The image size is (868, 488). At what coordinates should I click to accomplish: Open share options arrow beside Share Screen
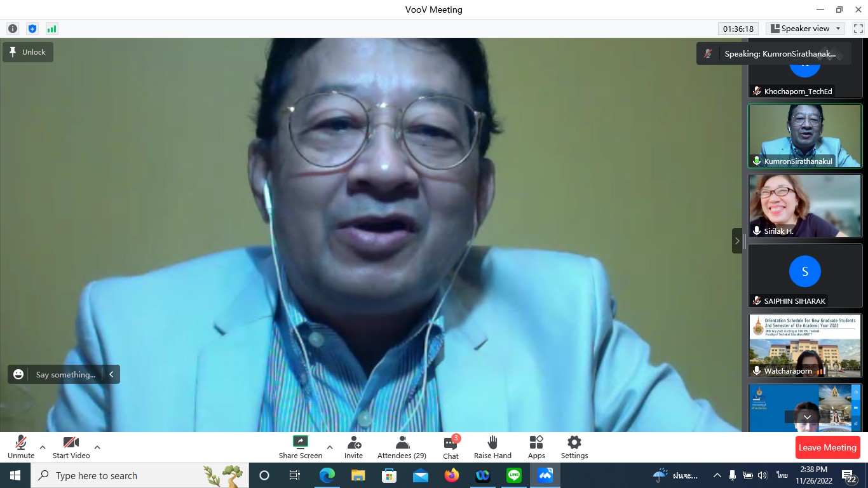[330, 447]
